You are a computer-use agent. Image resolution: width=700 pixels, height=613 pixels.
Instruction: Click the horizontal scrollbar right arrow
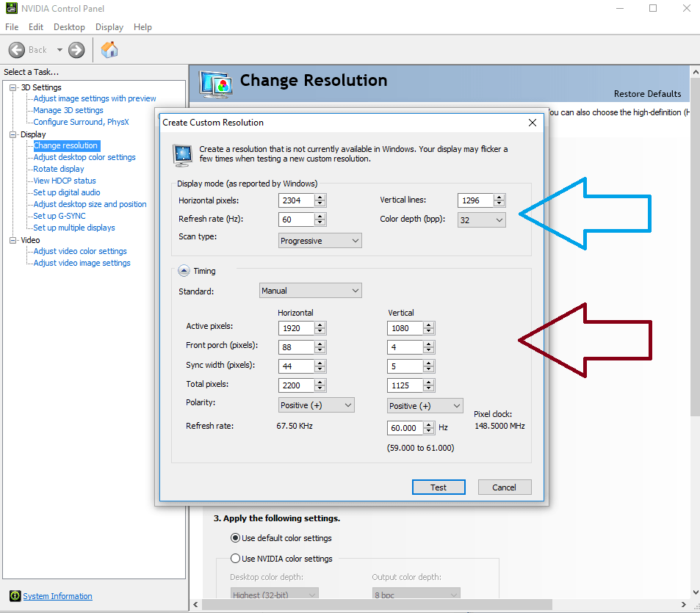(684, 604)
